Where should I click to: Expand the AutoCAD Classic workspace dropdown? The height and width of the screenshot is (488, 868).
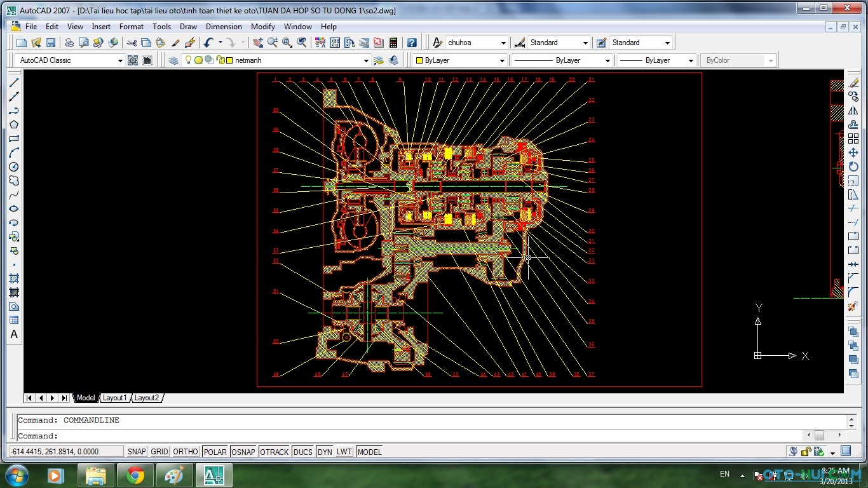(x=120, y=60)
